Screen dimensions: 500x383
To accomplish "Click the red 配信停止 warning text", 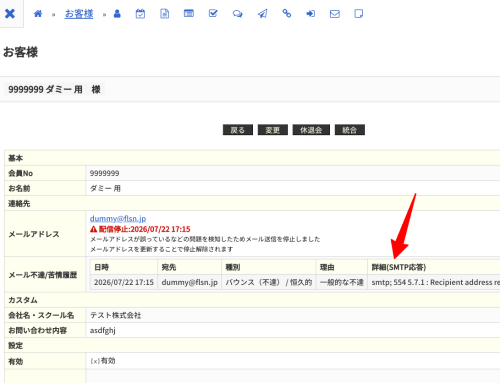I will [140, 229].
